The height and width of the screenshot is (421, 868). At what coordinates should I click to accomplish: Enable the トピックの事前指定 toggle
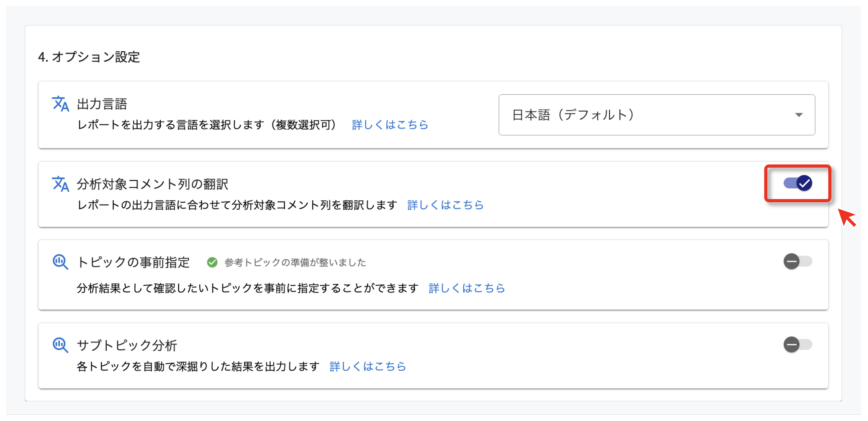798,262
